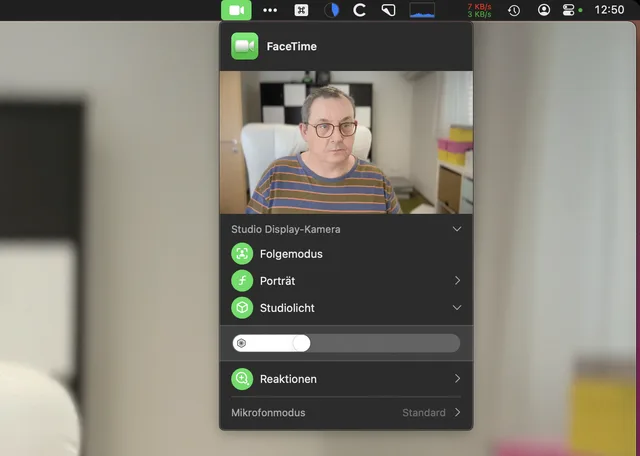Click the Standard microphone mode value
The image size is (640, 456).
click(424, 413)
